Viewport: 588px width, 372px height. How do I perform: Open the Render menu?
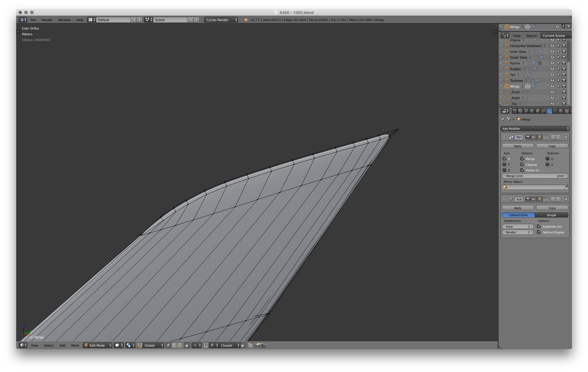point(47,20)
